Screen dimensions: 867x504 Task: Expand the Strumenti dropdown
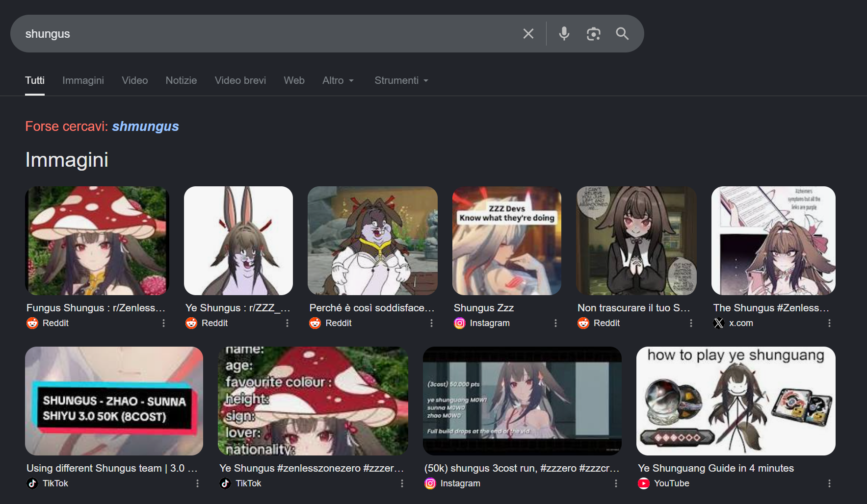[401, 80]
